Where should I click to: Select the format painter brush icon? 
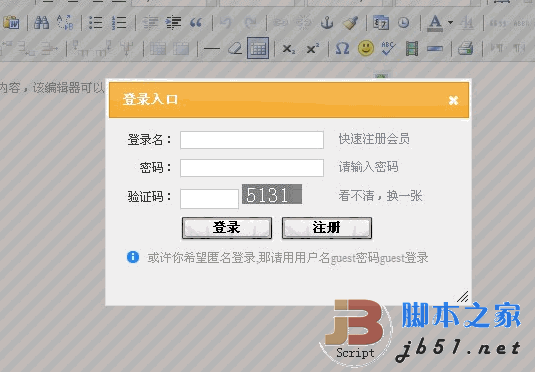pyautogui.click(x=350, y=23)
